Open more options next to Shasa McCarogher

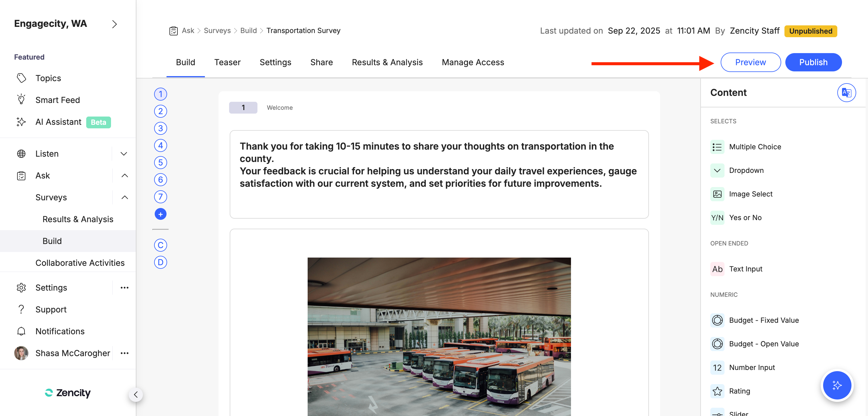[124, 353]
